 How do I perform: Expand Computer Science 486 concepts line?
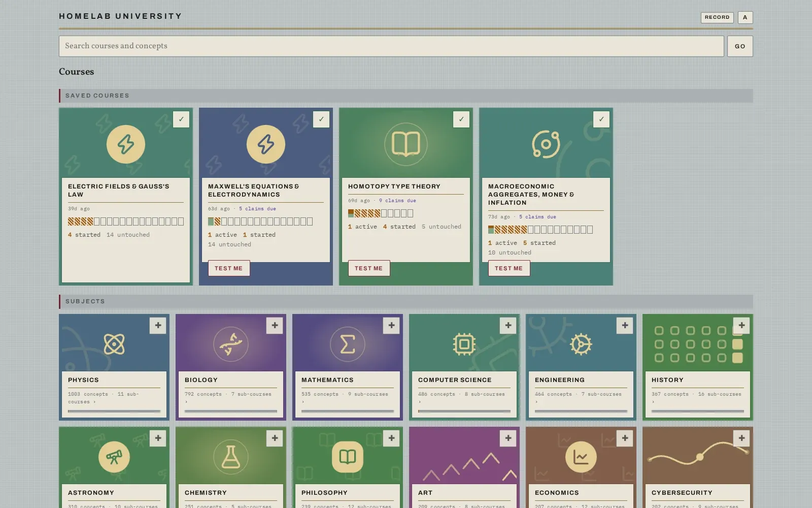464,398
